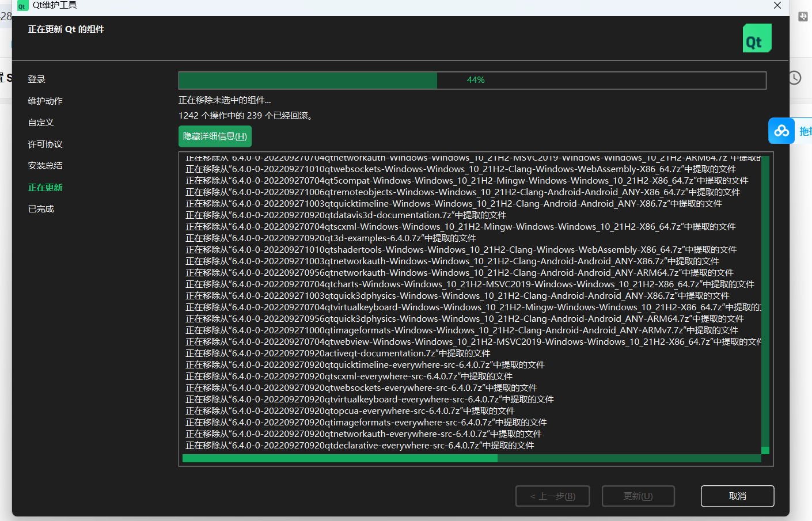Select the 维护动作 step in sidebar
Screen dimensions: 812x521
[45, 101]
